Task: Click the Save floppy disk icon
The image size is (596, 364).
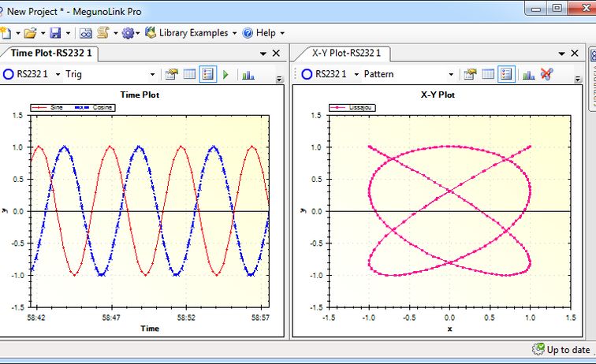Action: [55, 33]
